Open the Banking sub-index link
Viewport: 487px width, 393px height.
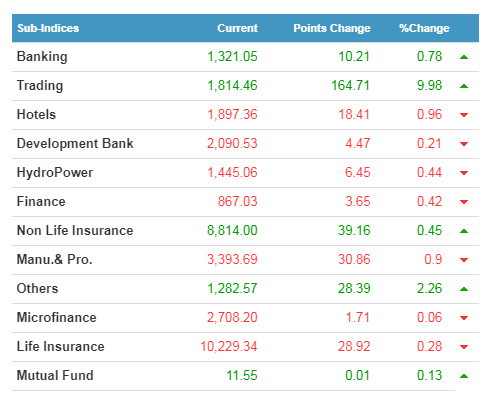point(42,57)
